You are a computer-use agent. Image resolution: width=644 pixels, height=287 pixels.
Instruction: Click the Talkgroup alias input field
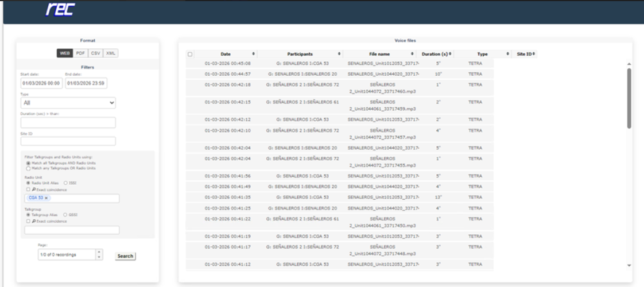[x=72, y=230]
